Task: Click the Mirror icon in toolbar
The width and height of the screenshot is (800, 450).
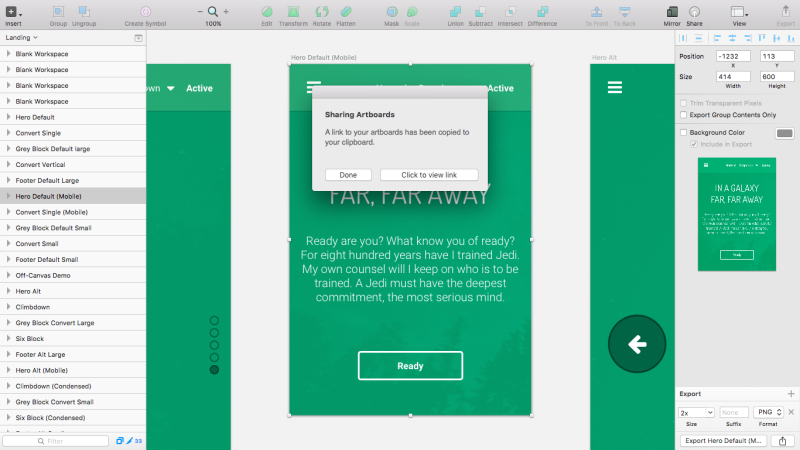Action: (672, 11)
